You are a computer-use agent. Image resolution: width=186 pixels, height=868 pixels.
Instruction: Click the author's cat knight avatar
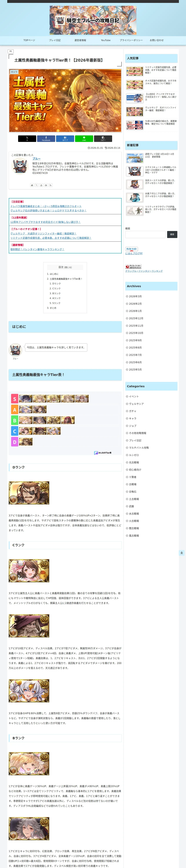click(x=20, y=166)
